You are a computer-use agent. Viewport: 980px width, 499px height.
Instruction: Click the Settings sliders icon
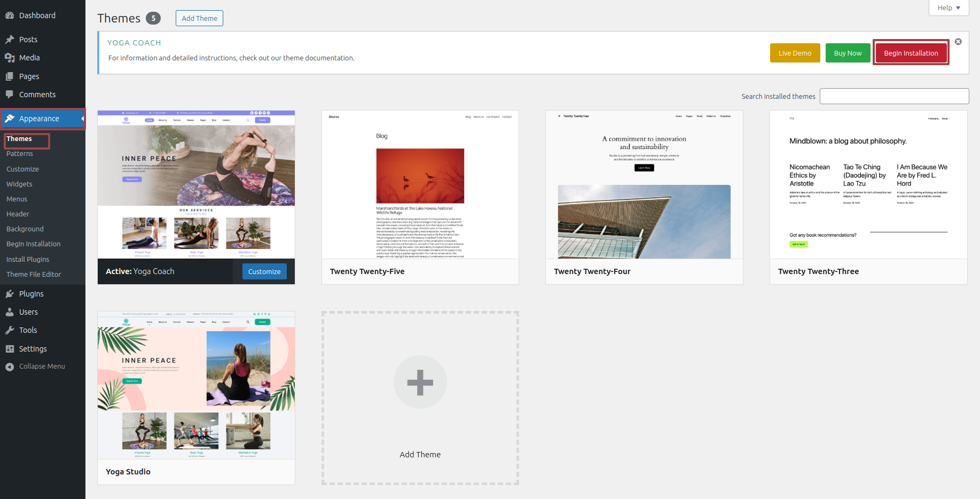click(10, 349)
